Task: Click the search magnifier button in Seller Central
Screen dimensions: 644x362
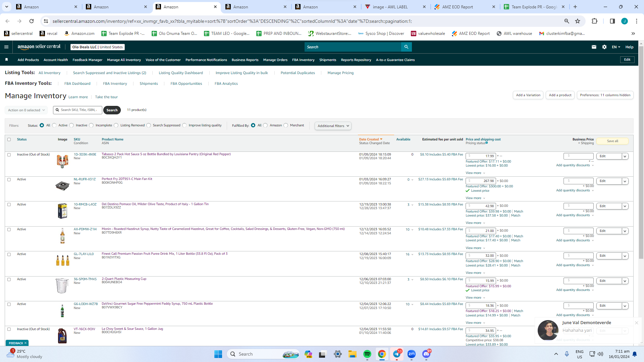Action: tap(406, 47)
